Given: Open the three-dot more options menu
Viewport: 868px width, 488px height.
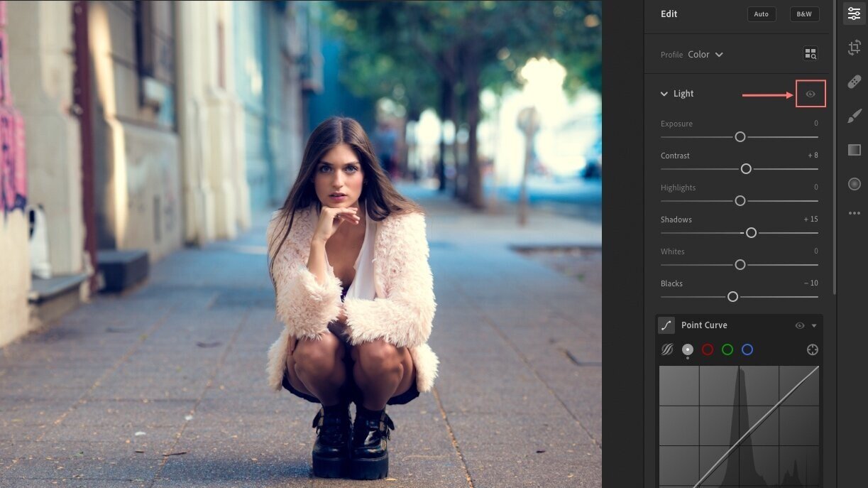Looking at the screenshot, I should point(854,213).
